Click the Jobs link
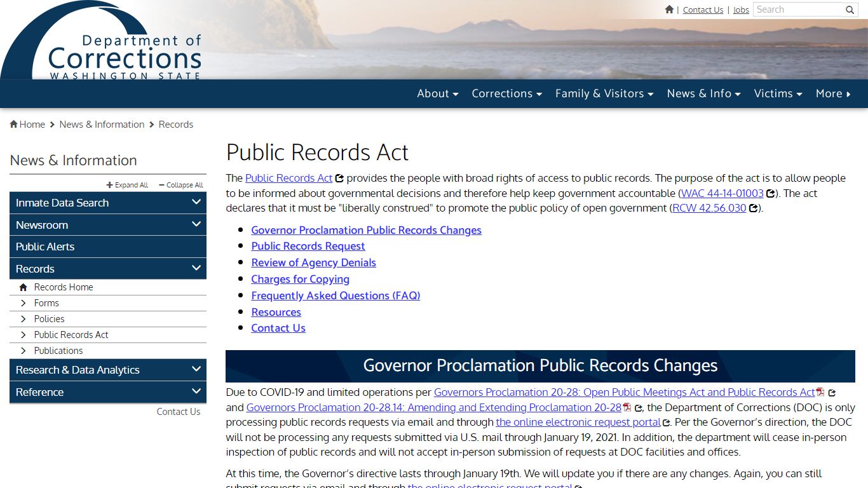The width and height of the screenshot is (868, 488). coord(741,10)
